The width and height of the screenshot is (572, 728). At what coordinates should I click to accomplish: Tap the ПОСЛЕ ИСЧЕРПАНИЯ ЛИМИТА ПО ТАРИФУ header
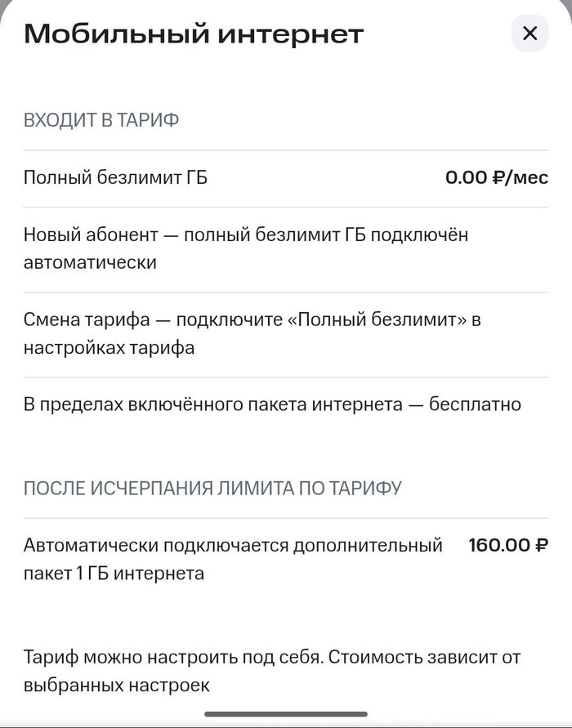pyautogui.click(x=212, y=489)
